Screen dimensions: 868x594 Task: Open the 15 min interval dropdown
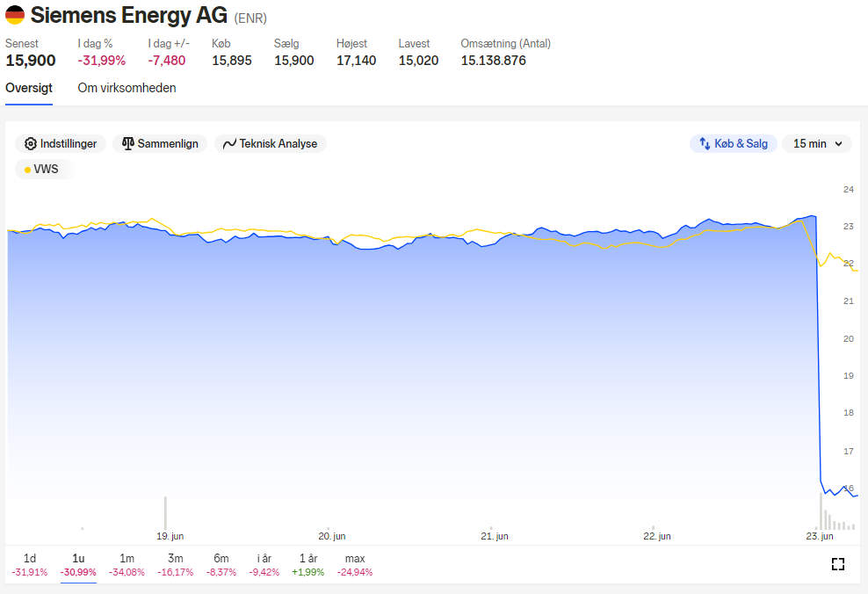click(817, 144)
